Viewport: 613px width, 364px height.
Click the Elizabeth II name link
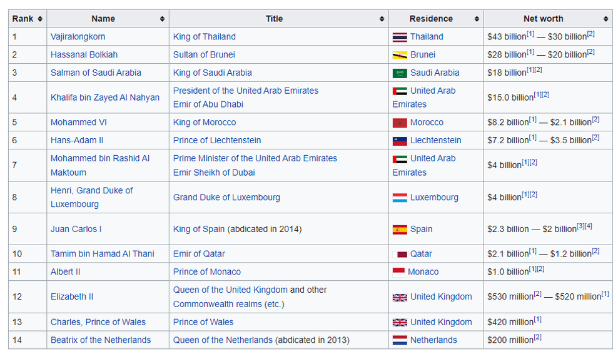pos(72,297)
